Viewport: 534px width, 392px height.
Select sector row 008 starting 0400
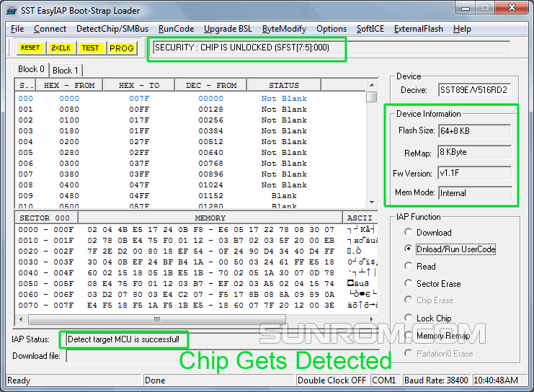click(x=191, y=185)
